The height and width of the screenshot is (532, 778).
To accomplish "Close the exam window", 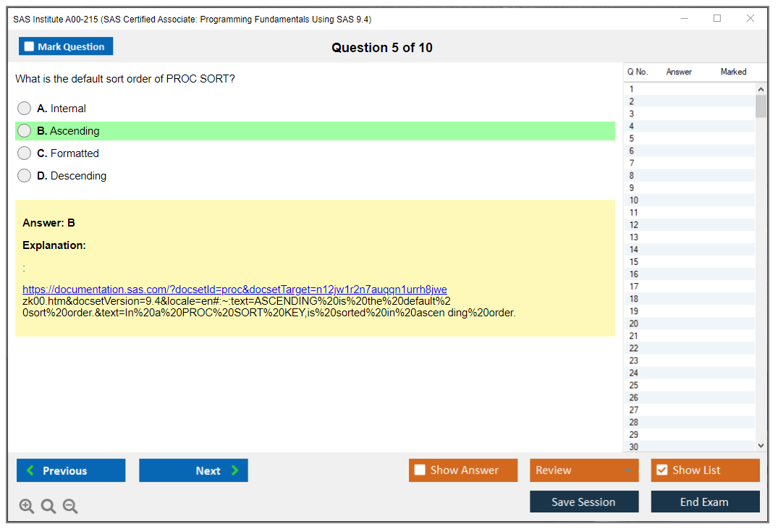I will point(750,19).
